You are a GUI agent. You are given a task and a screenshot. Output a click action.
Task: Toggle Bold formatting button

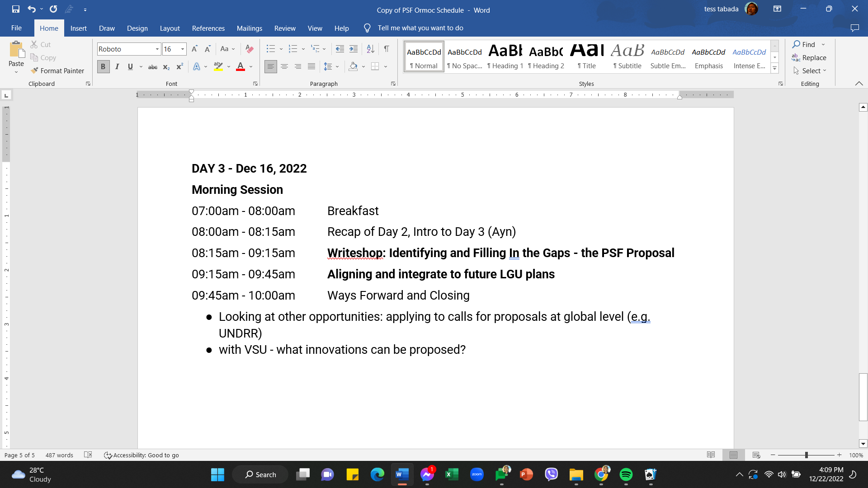pos(103,67)
